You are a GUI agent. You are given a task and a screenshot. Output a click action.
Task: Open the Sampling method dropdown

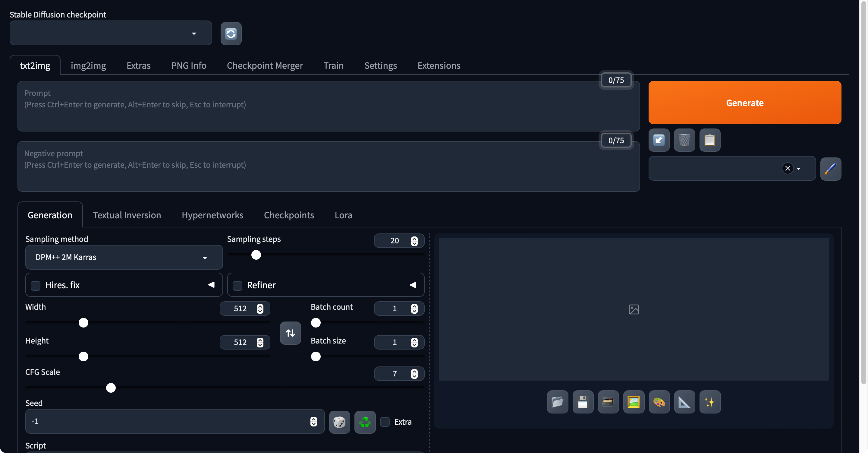coord(124,257)
